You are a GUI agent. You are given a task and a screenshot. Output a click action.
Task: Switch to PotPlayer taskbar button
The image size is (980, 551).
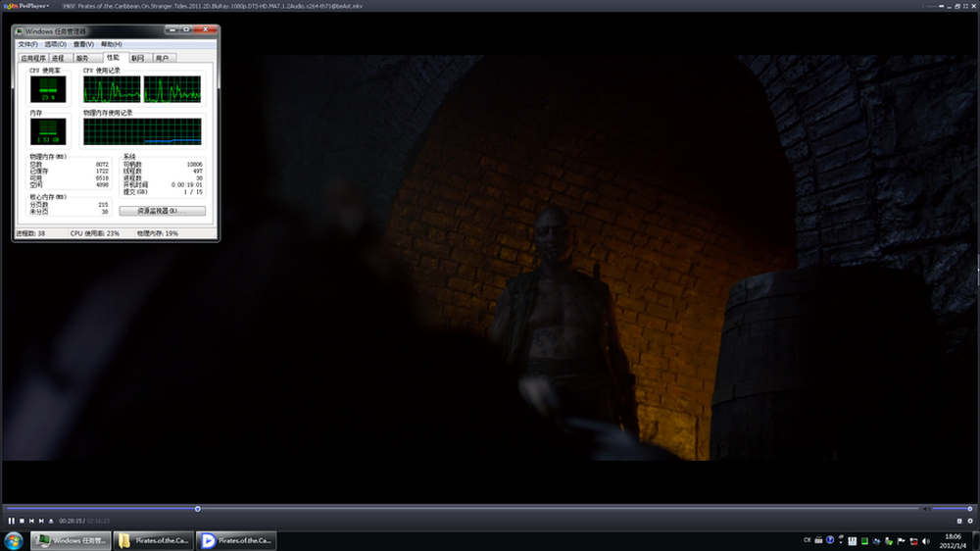coord(235,540)
